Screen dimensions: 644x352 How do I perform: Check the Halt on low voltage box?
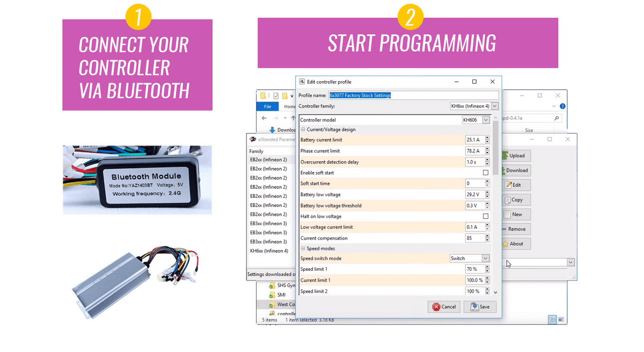pyautogui.click(x=486, y=217)
